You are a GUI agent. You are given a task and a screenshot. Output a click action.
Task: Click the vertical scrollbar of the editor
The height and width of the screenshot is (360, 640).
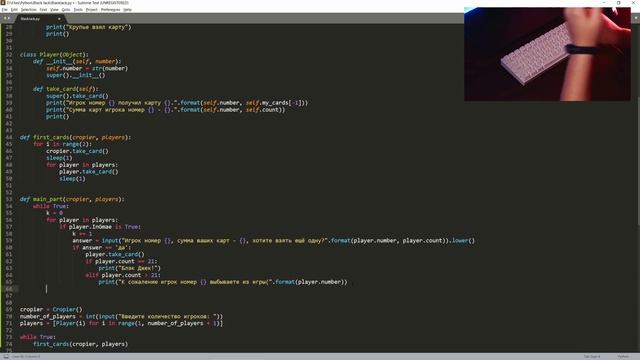[x=638, y=161]
